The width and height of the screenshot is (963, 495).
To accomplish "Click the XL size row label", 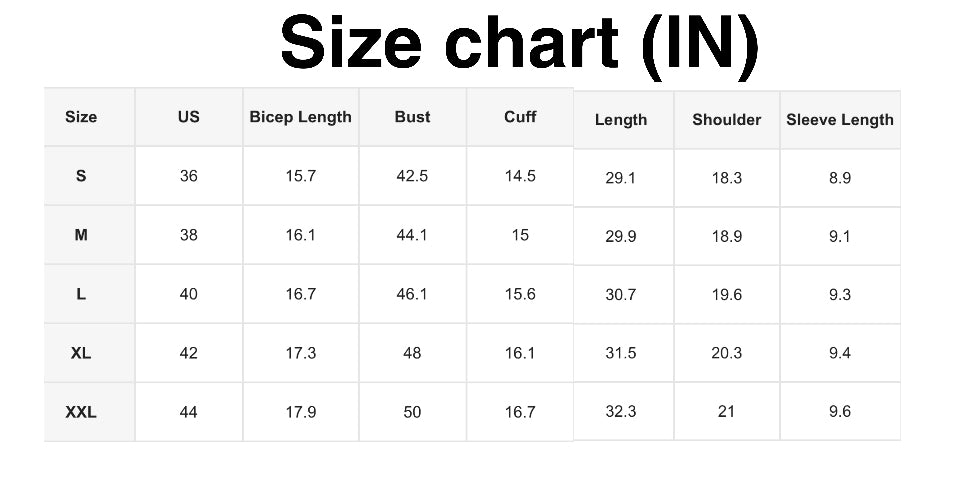I will click(x=81, y=353).
